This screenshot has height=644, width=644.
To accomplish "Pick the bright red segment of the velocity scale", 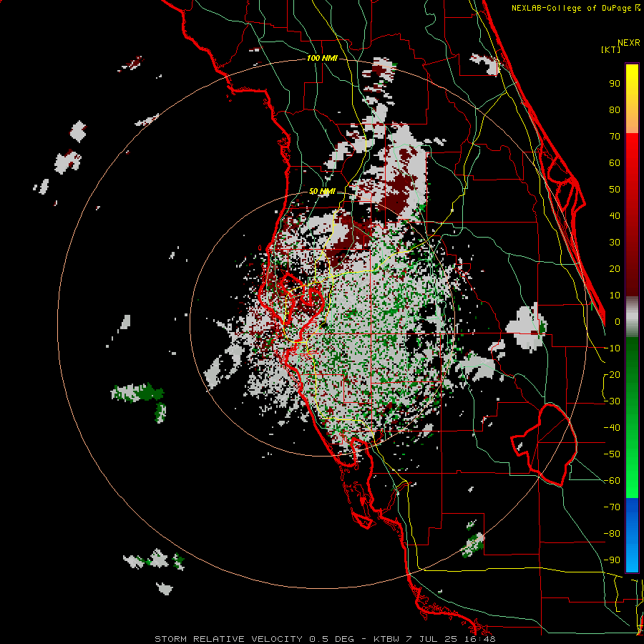I will [632, 213].
